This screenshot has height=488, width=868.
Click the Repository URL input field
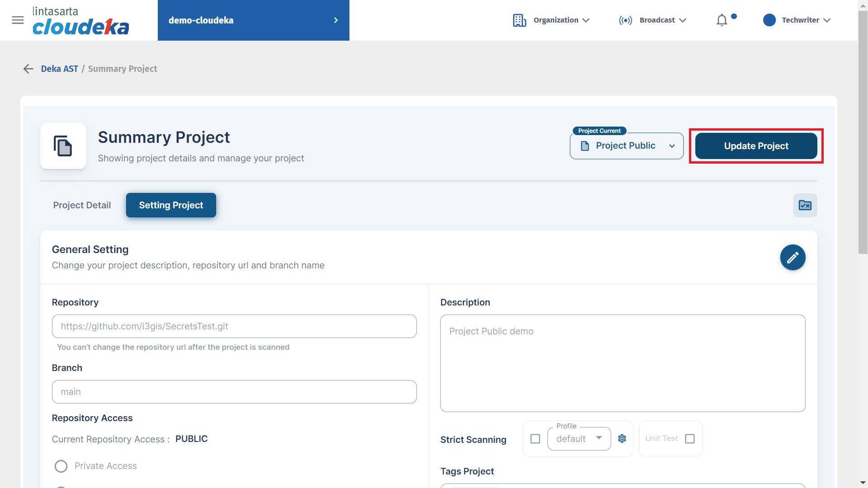tap(234, 326)
